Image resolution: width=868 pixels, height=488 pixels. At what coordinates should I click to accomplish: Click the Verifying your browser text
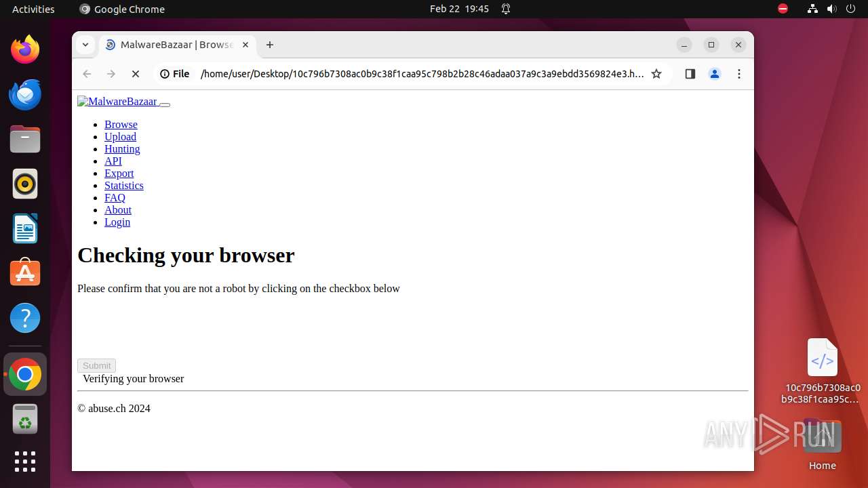pyautogui.click(x=133, y=379)
